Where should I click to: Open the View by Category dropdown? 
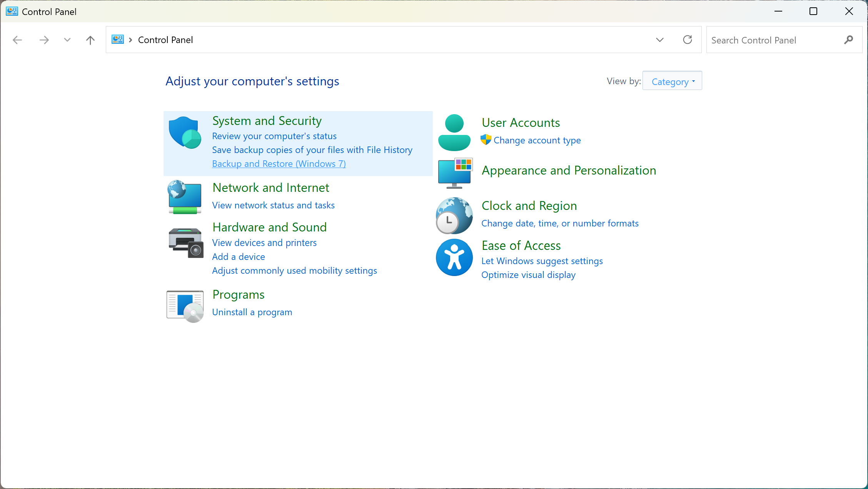(x=672, y=81)
